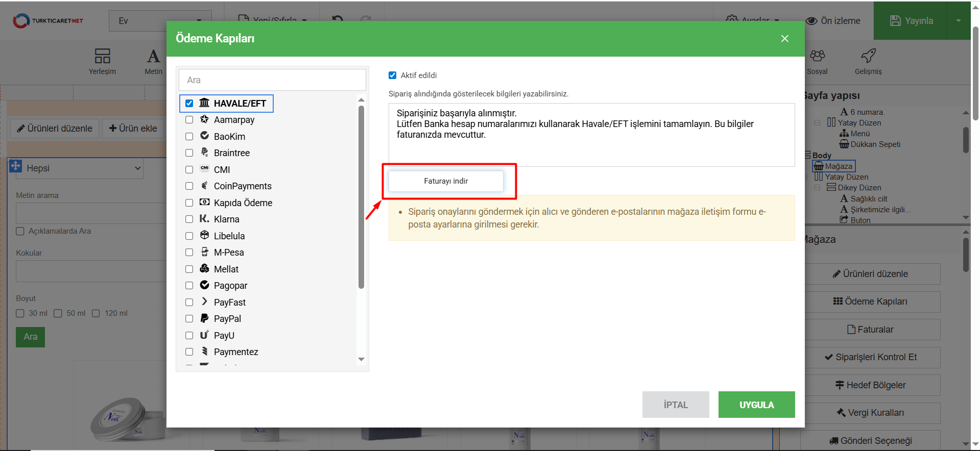Click the Klarna logo icon

pyautogui.click(x=204, y=219)
